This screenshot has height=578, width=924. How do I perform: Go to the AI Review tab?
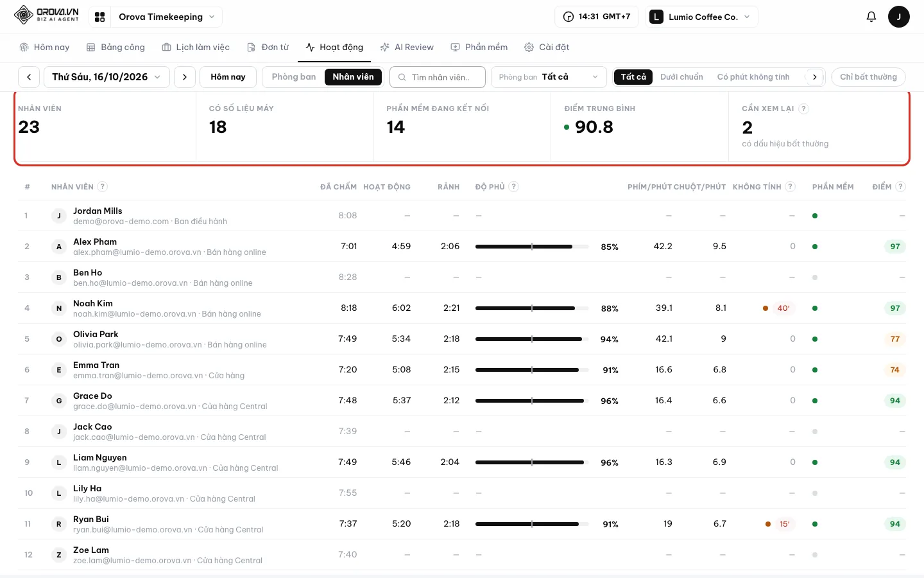coord(407,48)
